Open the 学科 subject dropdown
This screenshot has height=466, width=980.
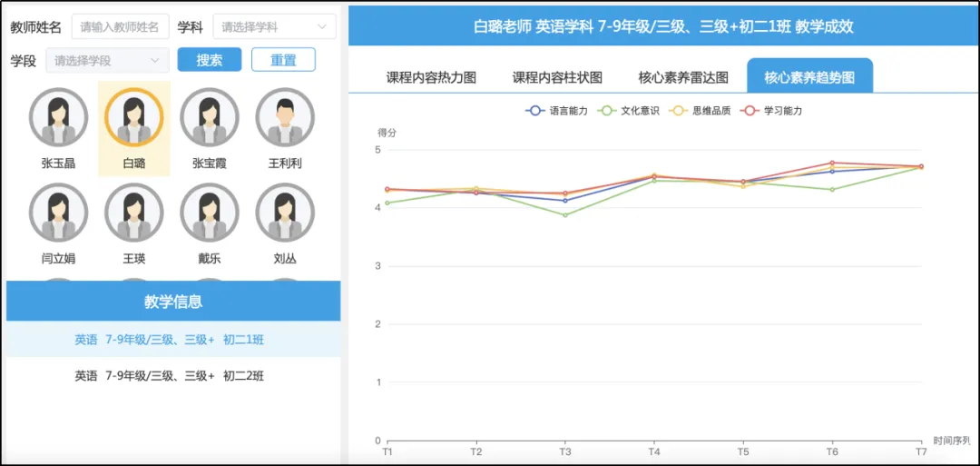(x=274, y=27)
